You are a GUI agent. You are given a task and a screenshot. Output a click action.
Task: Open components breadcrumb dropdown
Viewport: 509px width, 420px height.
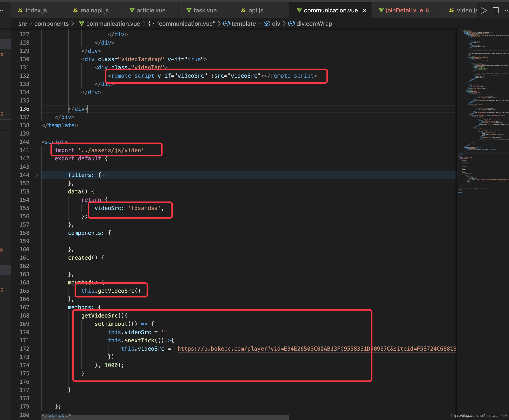(51, 24)
